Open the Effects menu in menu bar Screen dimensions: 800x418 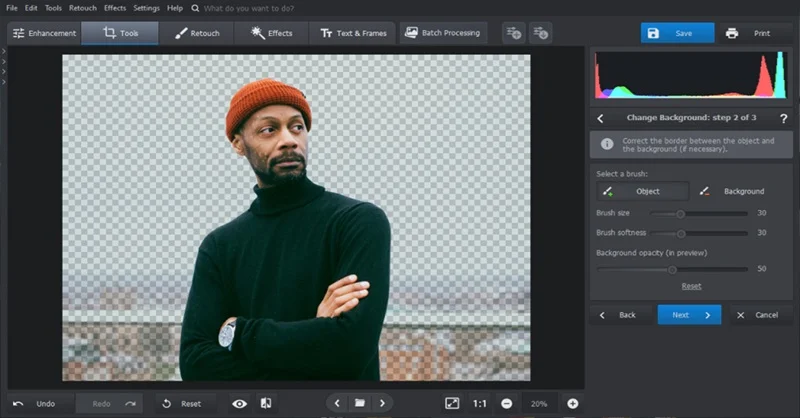tap(114, 8)
